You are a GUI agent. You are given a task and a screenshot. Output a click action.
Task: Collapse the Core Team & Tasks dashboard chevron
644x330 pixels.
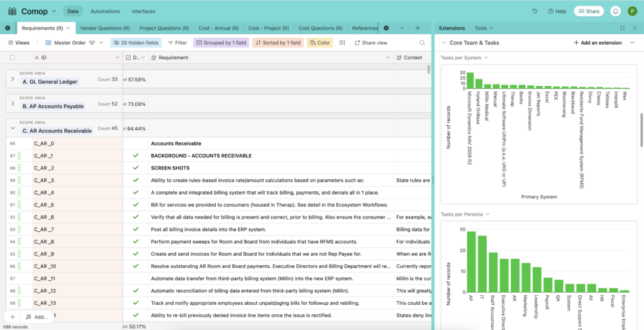[x=443, y=42]
